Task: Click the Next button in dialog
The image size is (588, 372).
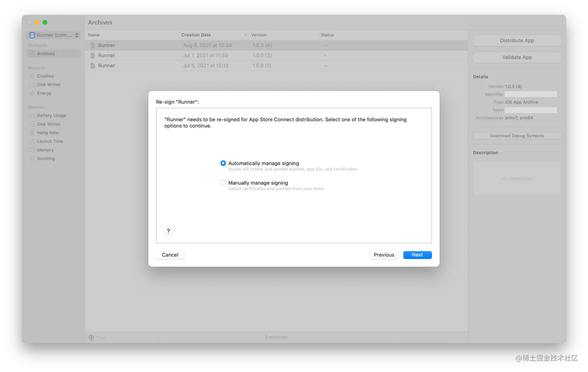Action: point(417,255)
